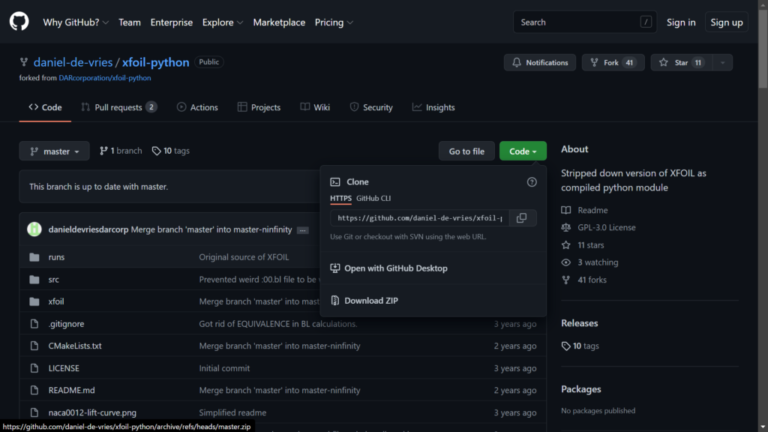This screenshot has width=768, height=432.
Task: Switch to the GitHub CLI tab
Action: pyautogui.click(x=373, y=198)
